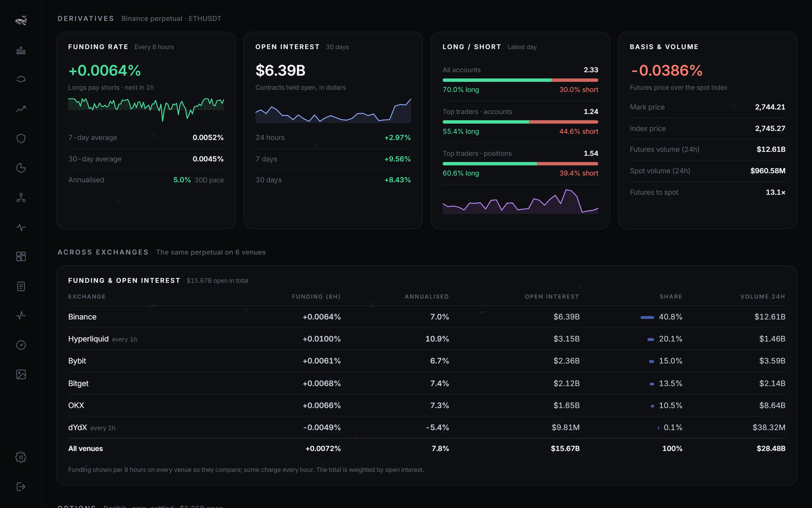Open the image picture sidebar icon
This screenshot has width=812, height=508.
(x=21, y=374)
